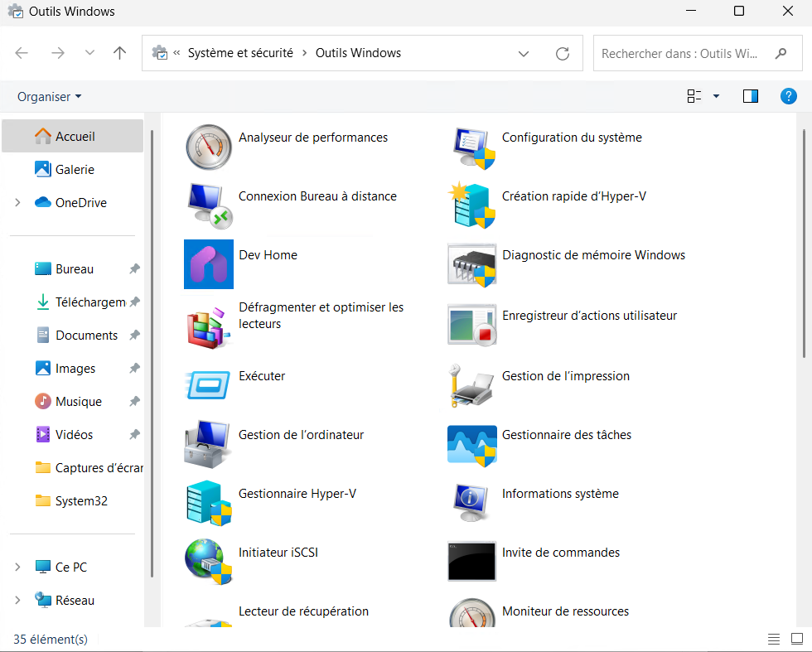Expand the OneDrive tree node

click(x=17, y=202)
